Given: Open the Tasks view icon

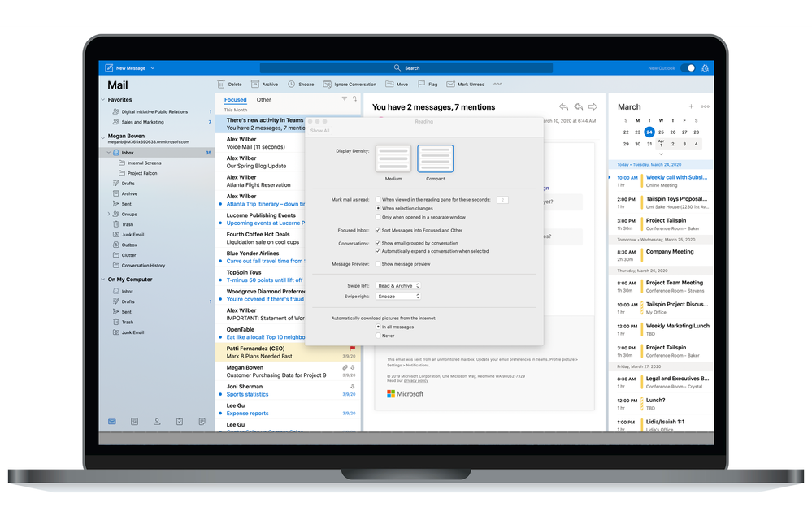Looking at the screenshot, I should click(x=179, y=422).
